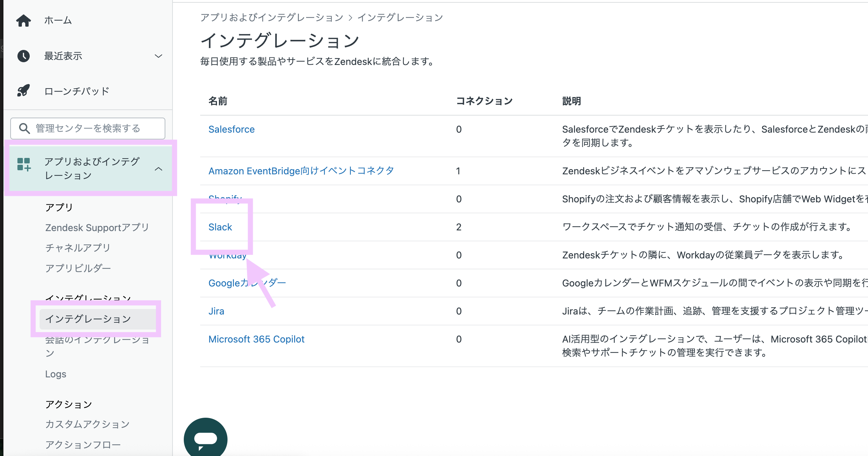Select チャネルアプリ in sidebar
The height and width of the screenshot is (456, 868).
click(78, 247)
